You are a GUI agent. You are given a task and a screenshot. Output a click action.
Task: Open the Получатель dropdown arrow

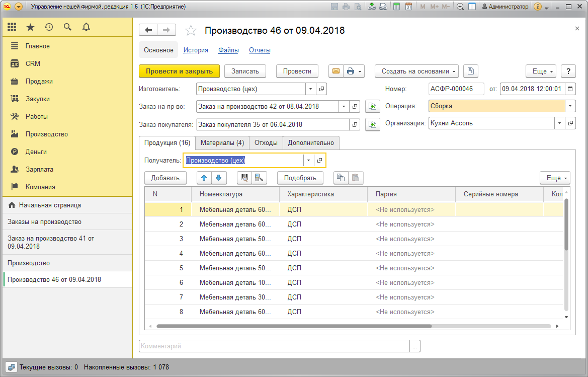[x=308, y=160]
